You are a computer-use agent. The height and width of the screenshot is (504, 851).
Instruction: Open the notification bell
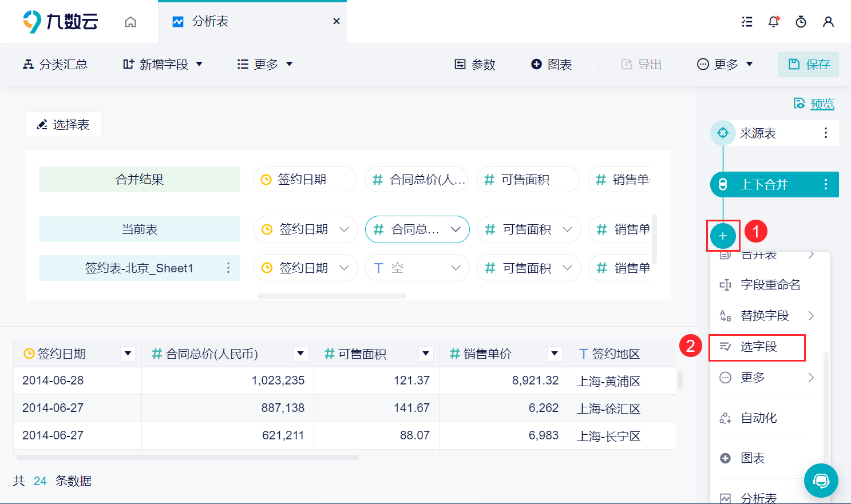pos(774,22)
